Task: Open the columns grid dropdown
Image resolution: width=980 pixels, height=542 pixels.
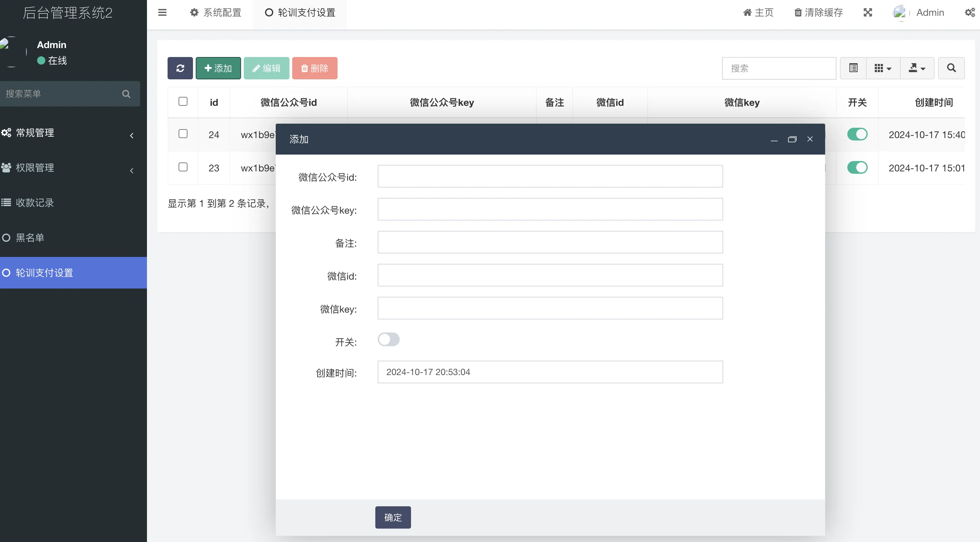Action: pos(882,68)
